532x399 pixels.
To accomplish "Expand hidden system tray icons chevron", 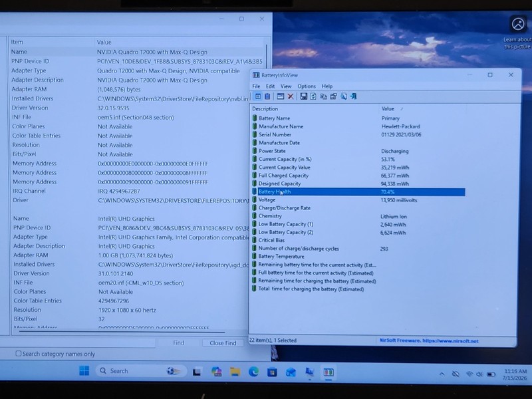I will pyautogui.click(x=442, y=374).
